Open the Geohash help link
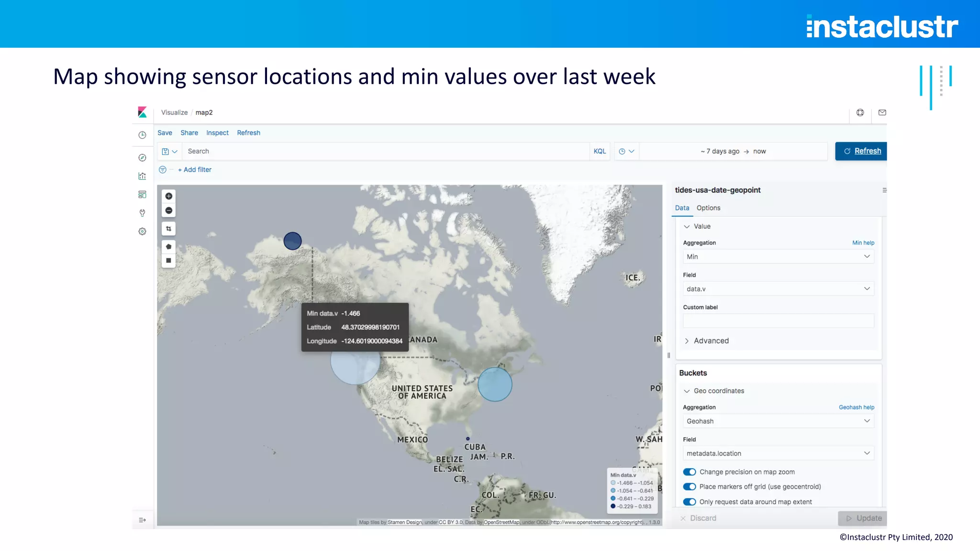Viewport: 980px width, 551px height. coord(857,408)
